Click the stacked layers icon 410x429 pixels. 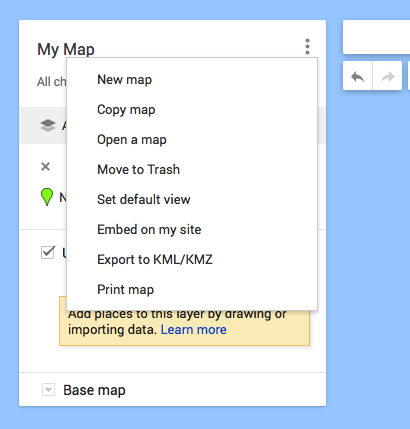[x=48, y=125]
